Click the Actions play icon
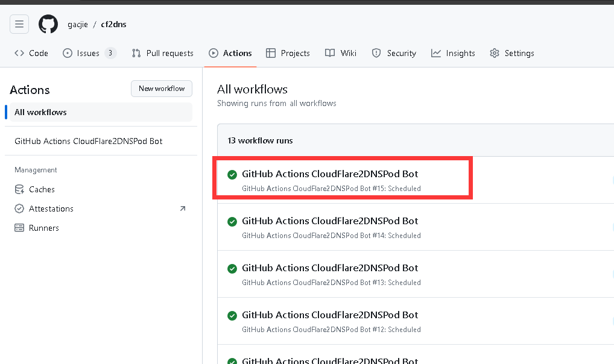 pyautogui.click(x=214, y=53)
